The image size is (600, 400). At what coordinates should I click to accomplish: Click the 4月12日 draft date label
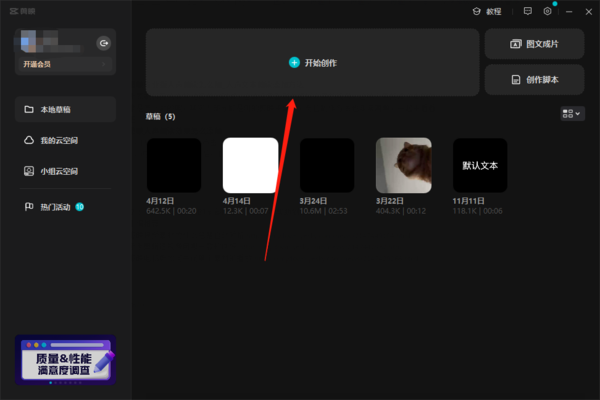pyautogui.click(x=160, y=201)
